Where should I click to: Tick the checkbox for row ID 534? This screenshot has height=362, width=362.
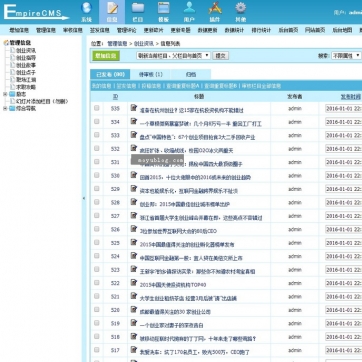pyautogui.click(x=97, y=121)
